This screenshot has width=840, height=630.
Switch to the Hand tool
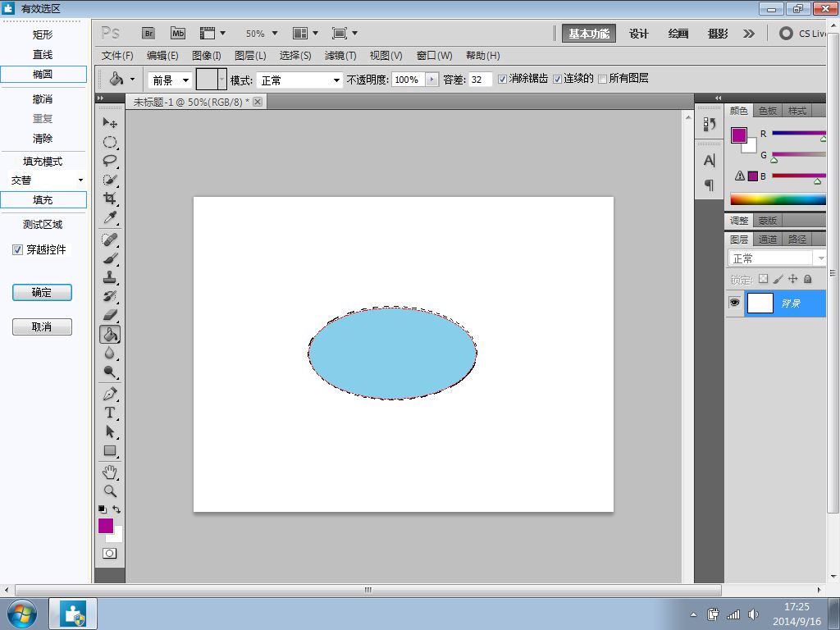click(109, 472)
